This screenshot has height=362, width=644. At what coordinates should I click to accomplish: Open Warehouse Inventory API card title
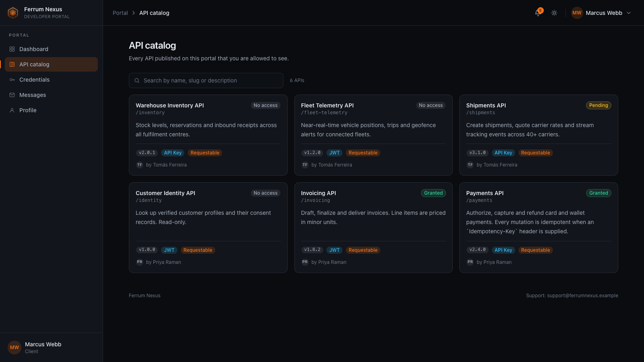tap(170, 105)
